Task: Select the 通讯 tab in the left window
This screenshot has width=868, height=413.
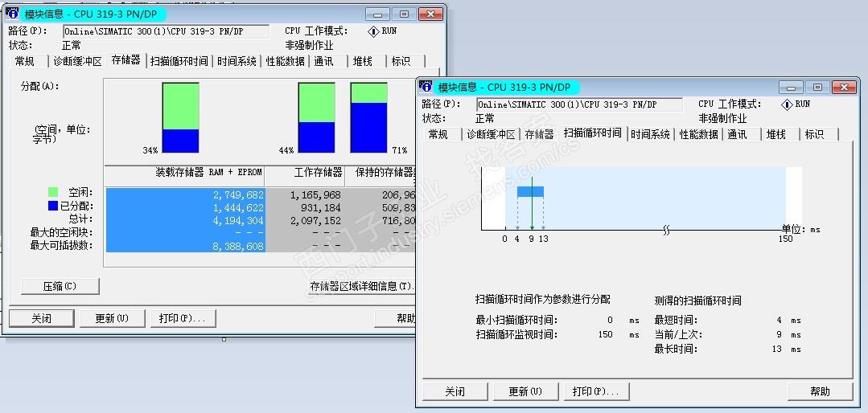Action: (x=324, y=61)
